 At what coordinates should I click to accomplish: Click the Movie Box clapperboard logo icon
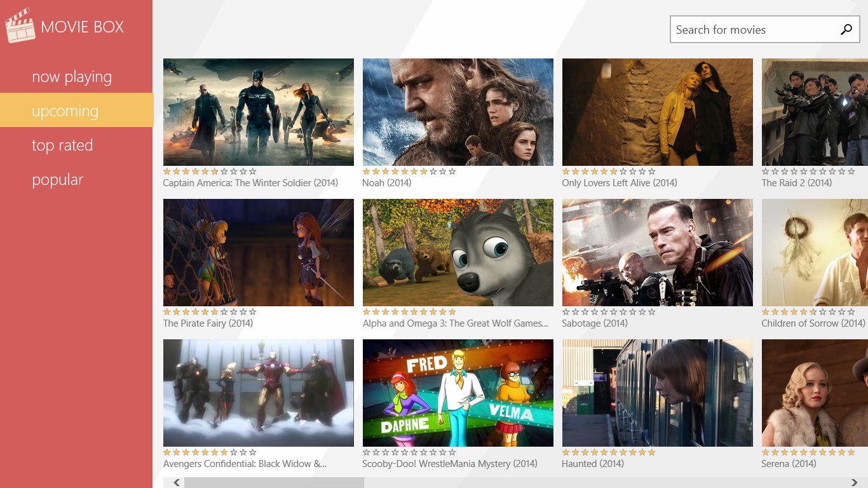[x=20, y=26]
